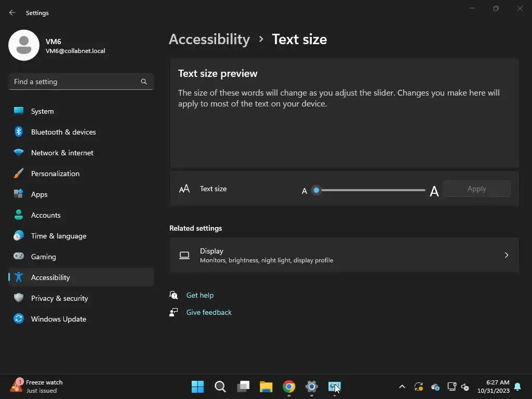Open the Network & internet Wi-Fi icon
This screenshot has height=399, width=532.
[19, 152]
